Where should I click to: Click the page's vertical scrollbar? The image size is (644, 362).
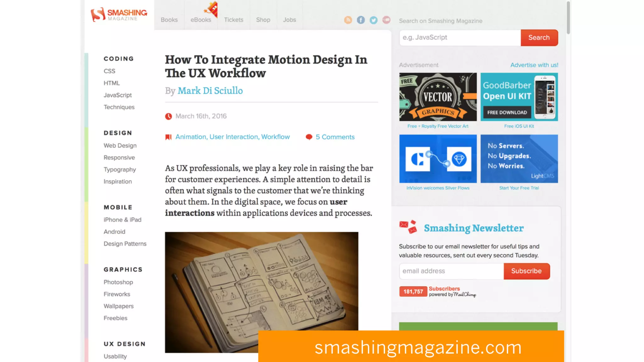(x=568, y=17)
